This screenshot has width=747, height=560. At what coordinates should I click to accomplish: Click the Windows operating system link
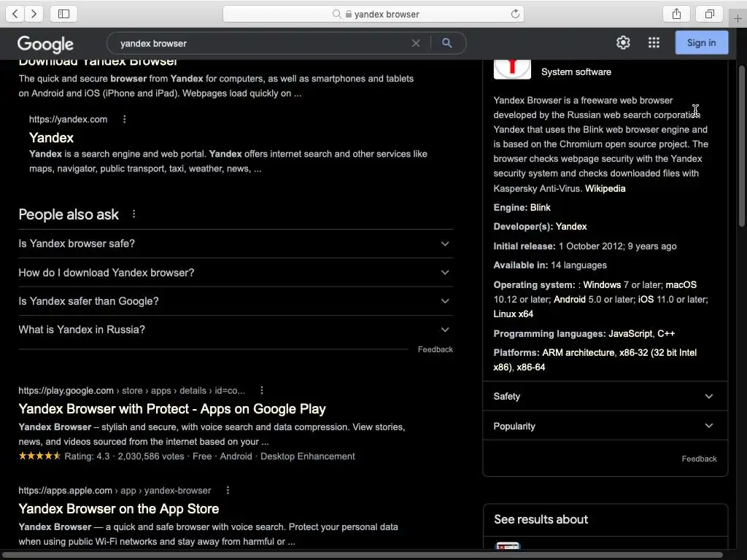pos(602,285)
